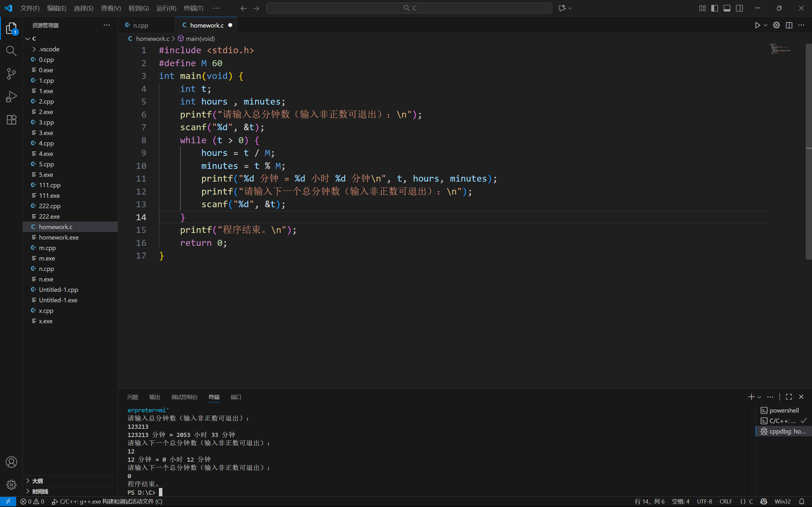Click the CRLF line ending button

pos(725,501)
